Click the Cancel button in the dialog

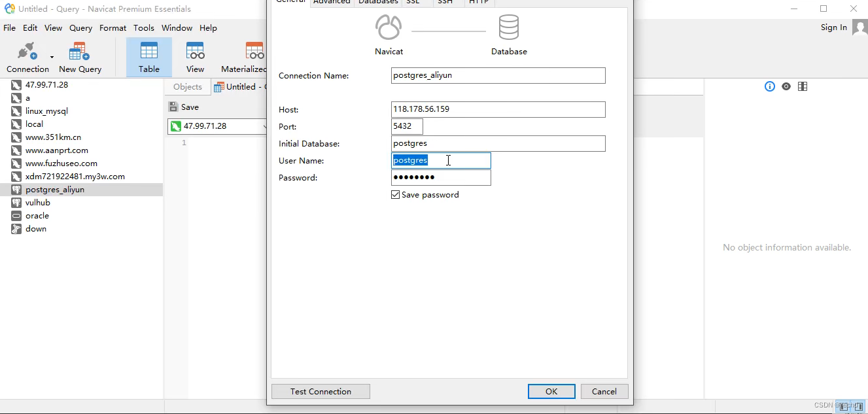tap(604, 392)
